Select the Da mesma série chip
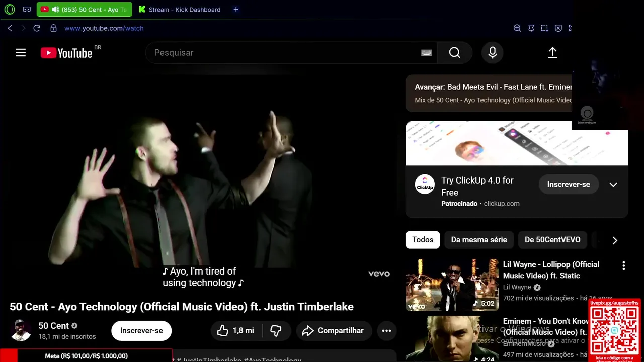This screenshot has width=644, height=362. tap(479, 240)
